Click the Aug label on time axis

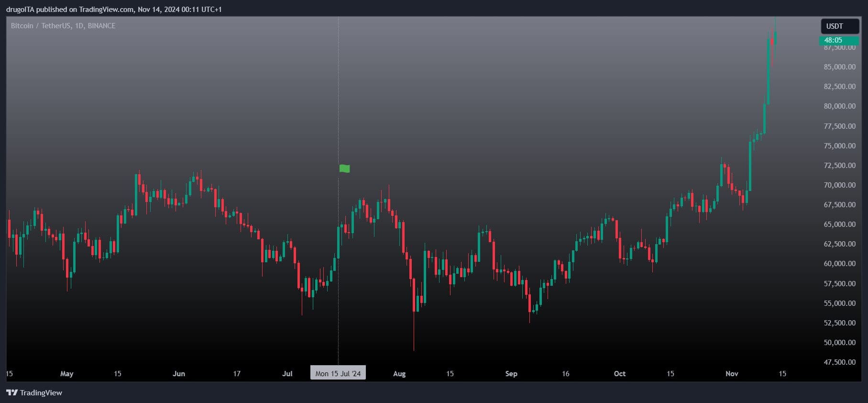(x=399, y=374)
